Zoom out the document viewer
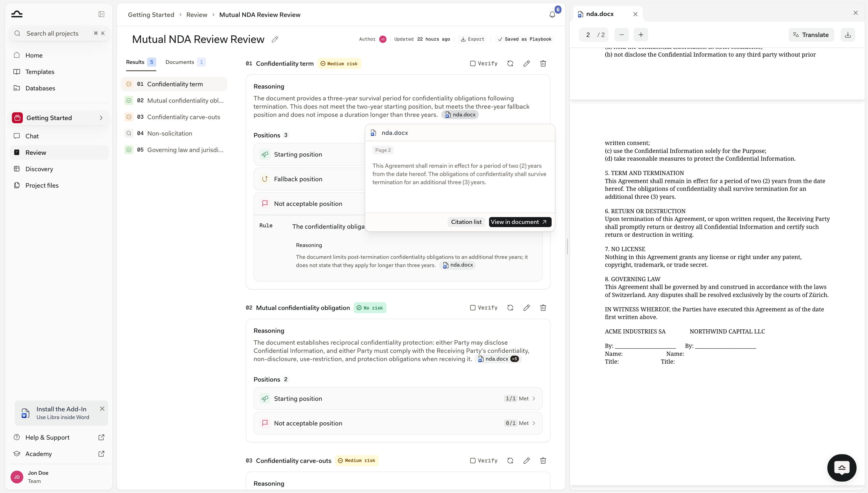Image resolution: width=868 pixels, height=493 pixels. coord(622,35)
